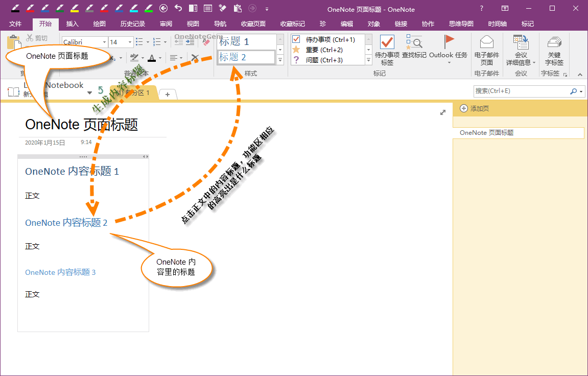Screen dimensions: 588x376
Task: Select the bright green highlighter pen
Action: pyautogui.click(x=149, y=8)
